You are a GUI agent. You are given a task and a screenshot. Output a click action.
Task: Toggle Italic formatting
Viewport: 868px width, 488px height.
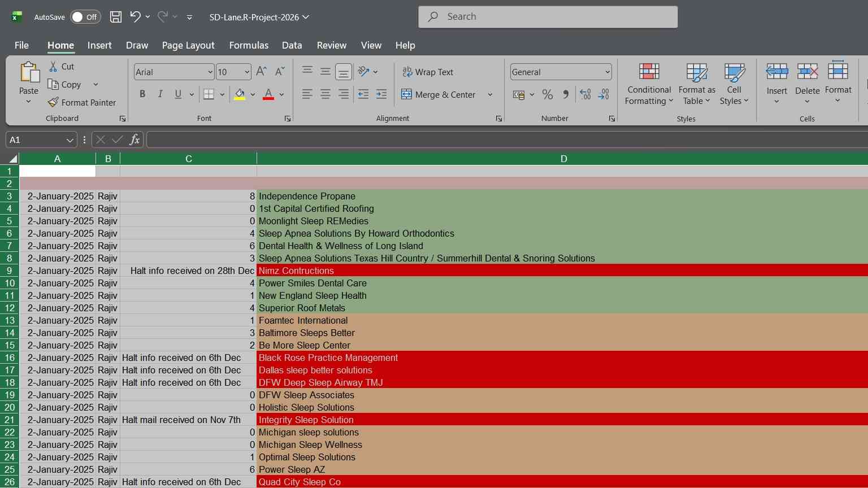(x=160, y=94)
